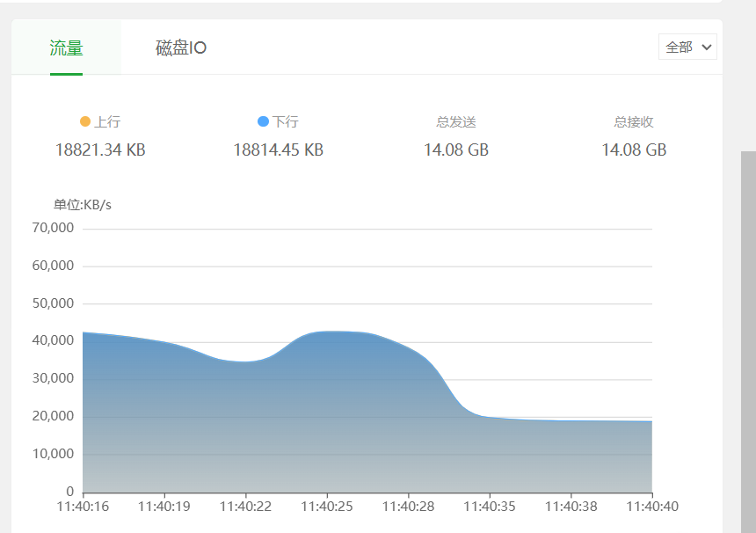Select the 14.08 GB value under 总发送
Screen dimensions: 756x533
coord(456,150)
